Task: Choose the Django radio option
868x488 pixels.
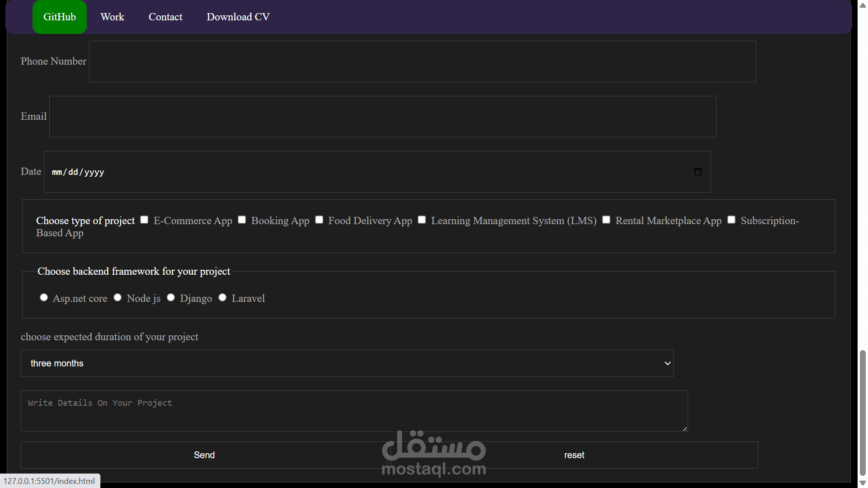Action: [x=171, y=297]
